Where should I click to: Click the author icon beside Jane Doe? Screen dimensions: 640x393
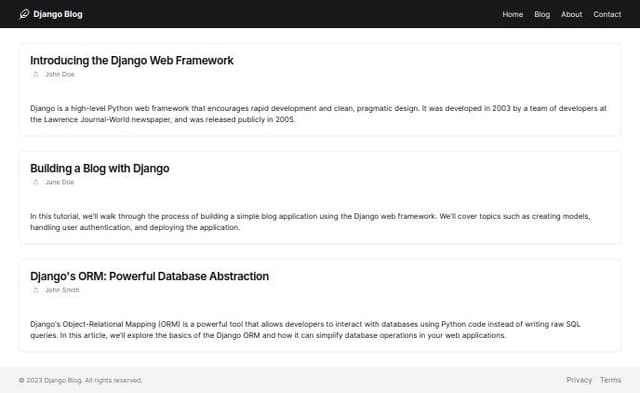click(x=36, y=182)
